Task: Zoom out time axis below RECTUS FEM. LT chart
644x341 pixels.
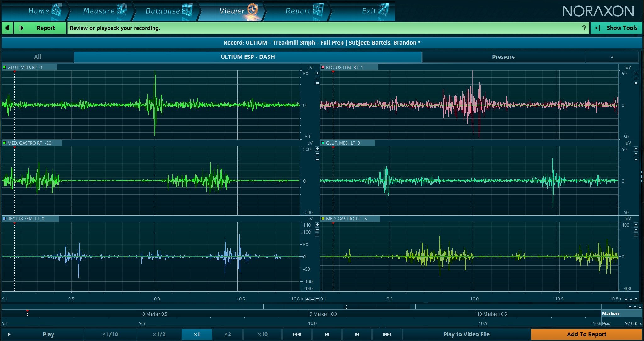Action: pyautogui.click(x=313, y=299)
